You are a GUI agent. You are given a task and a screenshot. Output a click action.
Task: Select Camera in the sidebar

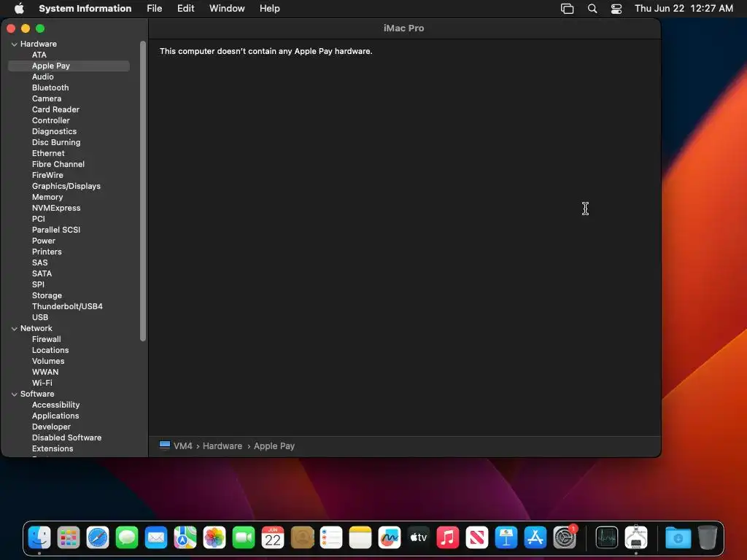tap(47, 98)
